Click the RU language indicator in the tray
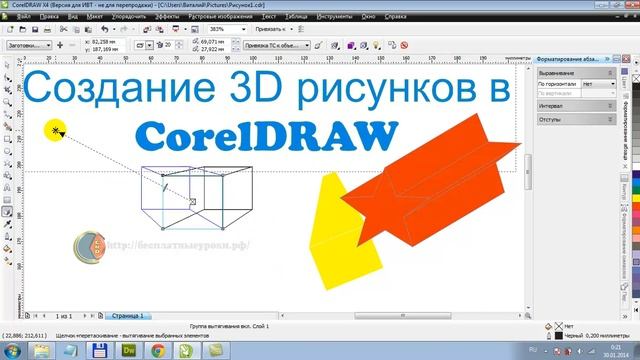Image resolution: width=640 pixels, height=360 pixels. [533, 350]
